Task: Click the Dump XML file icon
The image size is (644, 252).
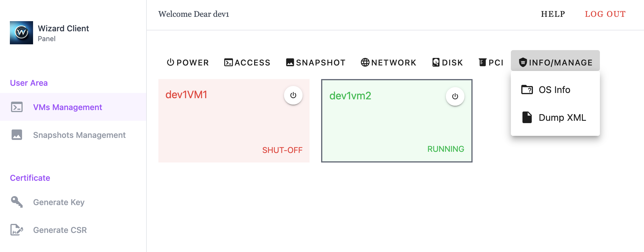Action: [x=527, y=118]
